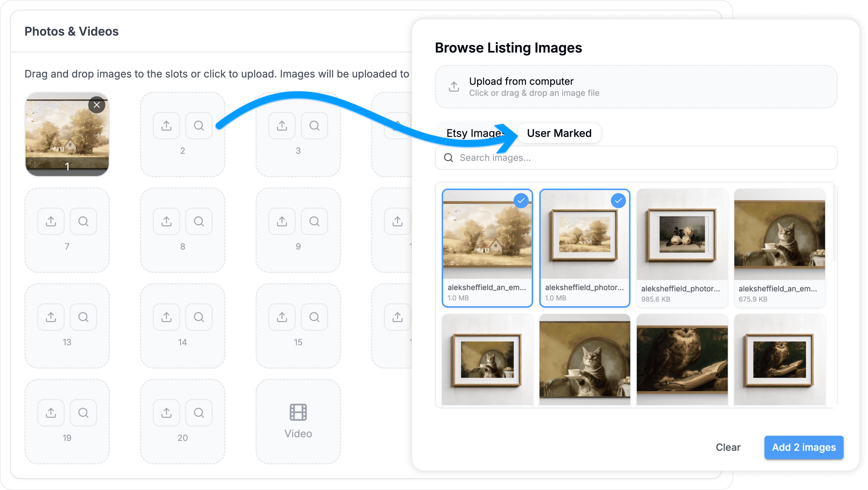This screenshot has height=490, width=868.
Task: Click browse magnifier icon in slot 14
Action: [x=199, y=317]
